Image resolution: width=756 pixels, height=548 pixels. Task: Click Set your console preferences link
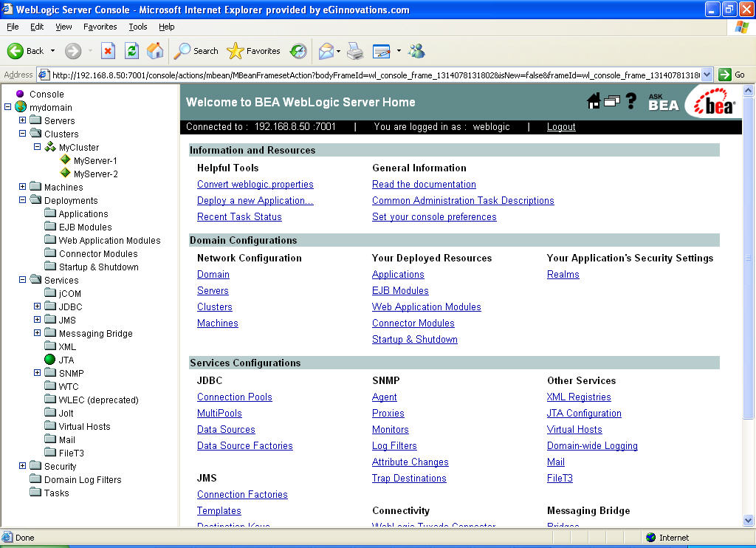434,217
